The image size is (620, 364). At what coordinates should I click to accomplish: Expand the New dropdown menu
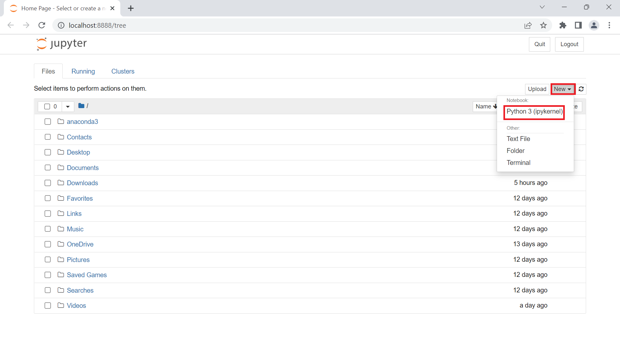click(x=562, y=89)
